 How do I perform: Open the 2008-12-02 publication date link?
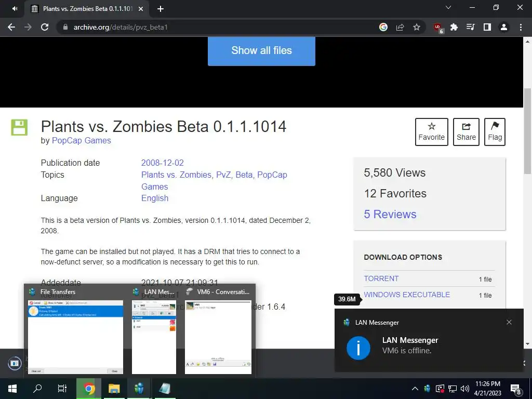[x=162, y=163]
